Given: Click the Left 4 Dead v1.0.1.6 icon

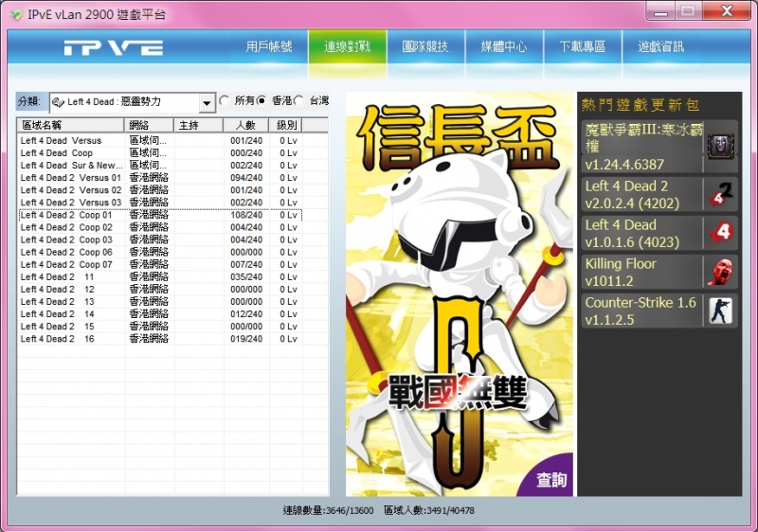Looking at the screenshot, I should coord(720,233).
